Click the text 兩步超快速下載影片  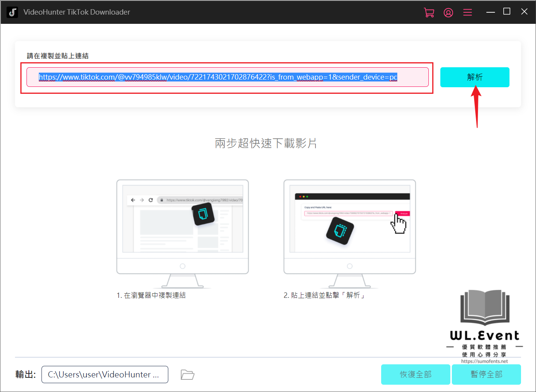(266, 143)
